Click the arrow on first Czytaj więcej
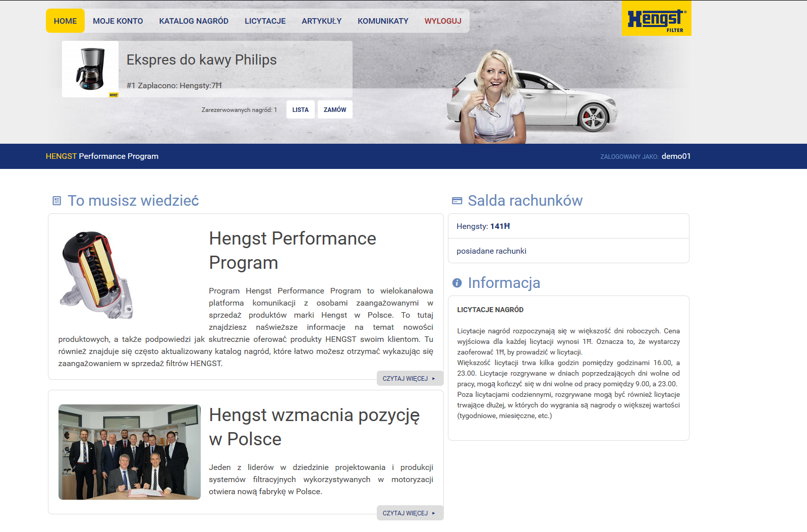807x532 pixels. point(433,379)
